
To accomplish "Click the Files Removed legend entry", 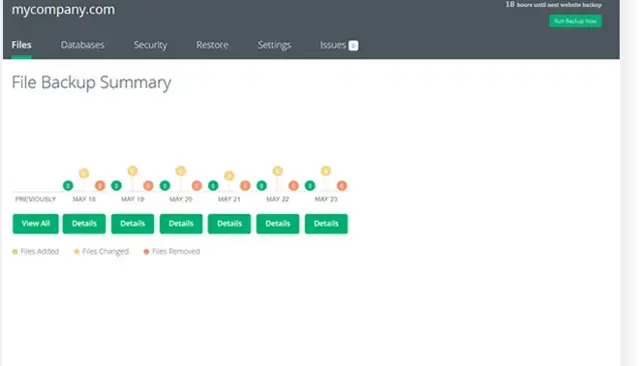I will [172, 251].
